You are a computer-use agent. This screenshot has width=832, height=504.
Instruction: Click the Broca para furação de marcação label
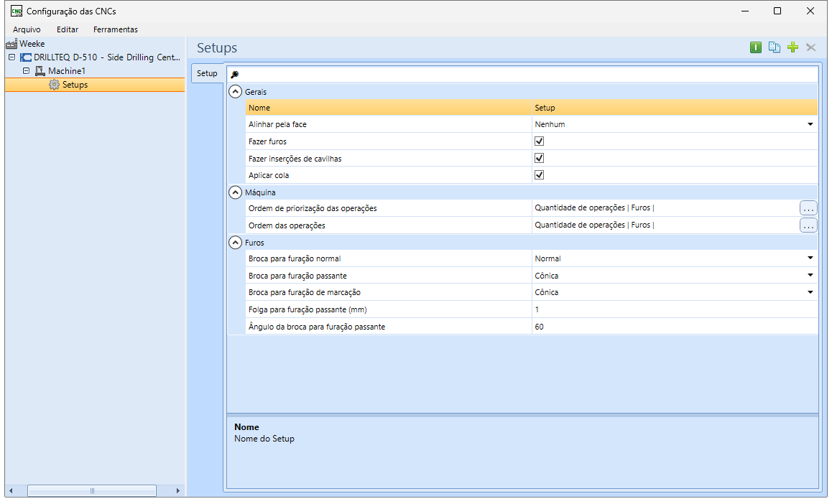[x=305, y=292]
